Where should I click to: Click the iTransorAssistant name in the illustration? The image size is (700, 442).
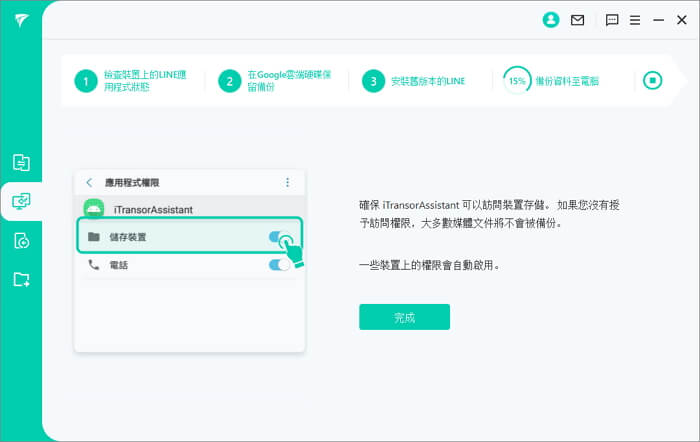(153, 209)
